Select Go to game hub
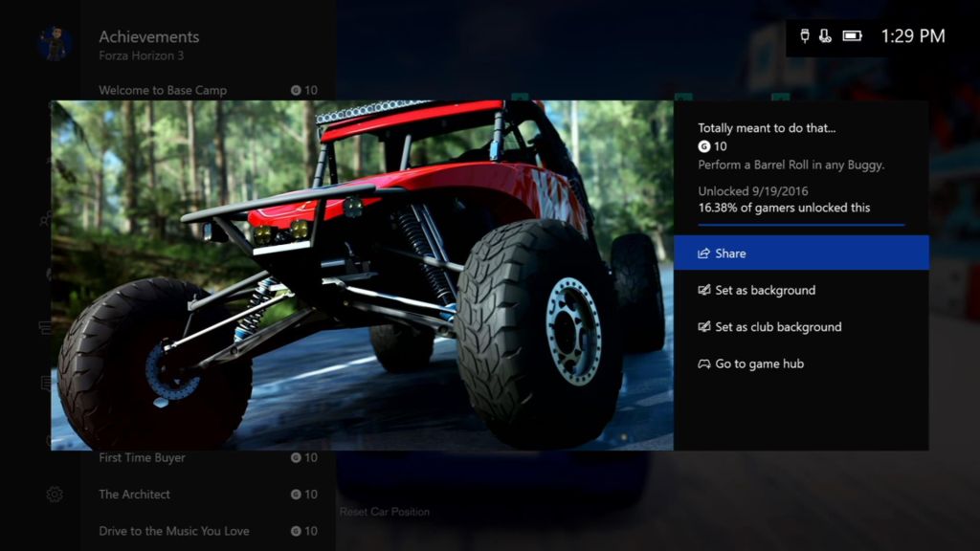This screenshot has height=551, width=980. pos(801,364)
